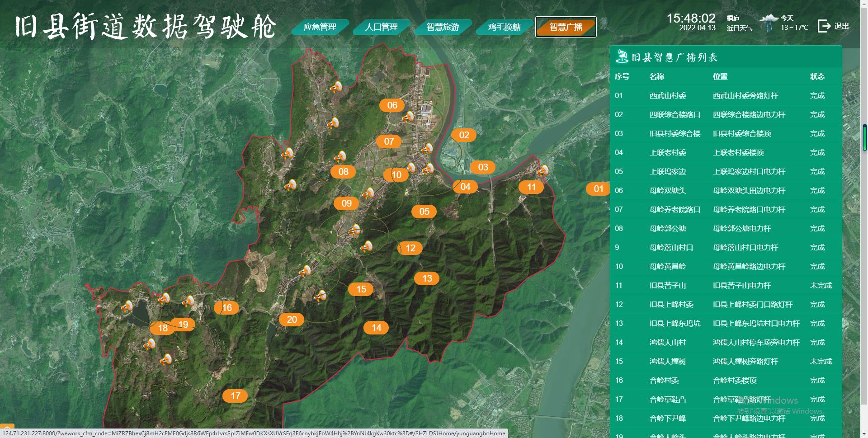Select row 母岭双塘头 in list
868x438 pixels.
click(726, 191)
